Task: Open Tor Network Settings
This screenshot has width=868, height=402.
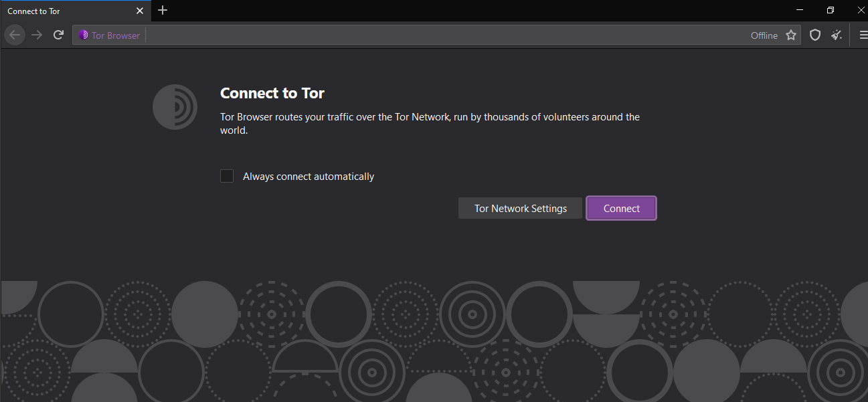Action: click(x=520, y=208)
